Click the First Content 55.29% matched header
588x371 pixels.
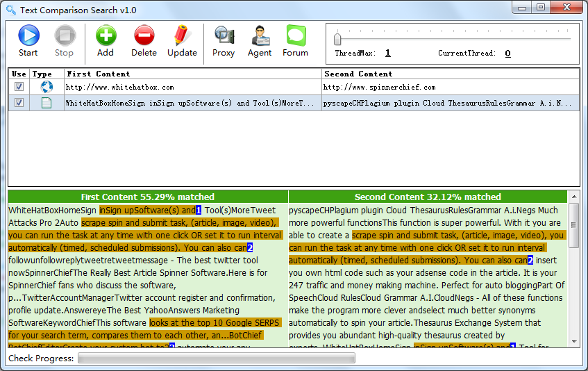pyautogui.click(x=148, y=197)
